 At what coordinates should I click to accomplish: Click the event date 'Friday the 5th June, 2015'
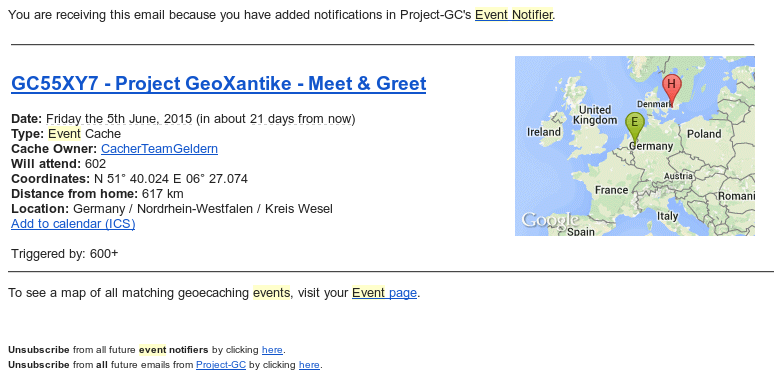click(x=118, y=119)
